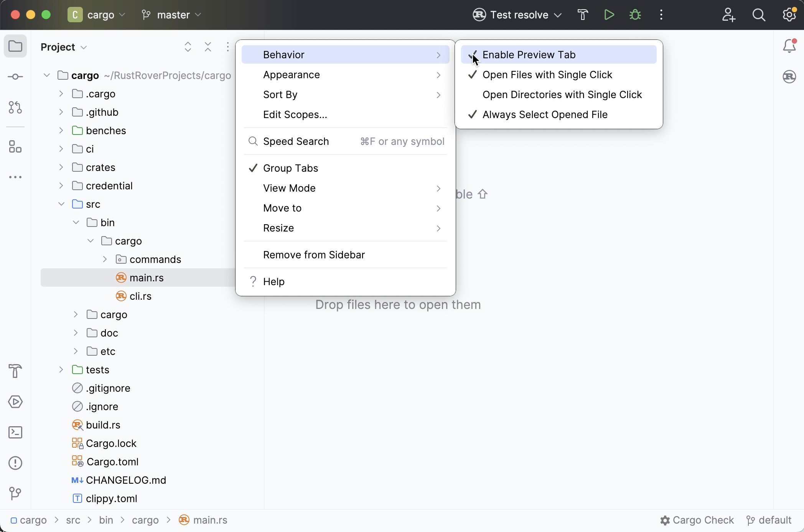Image resolution: width=804 pixels, height=532 pixels.
Task: Uncheck Always Select Opened File
Action: pyautogui.click(x=545, y=114)
